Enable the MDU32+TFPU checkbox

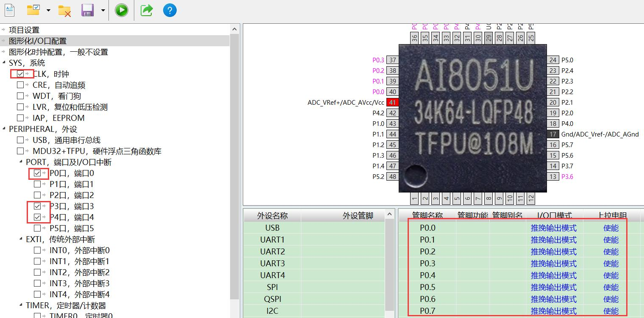coord(20,151)
